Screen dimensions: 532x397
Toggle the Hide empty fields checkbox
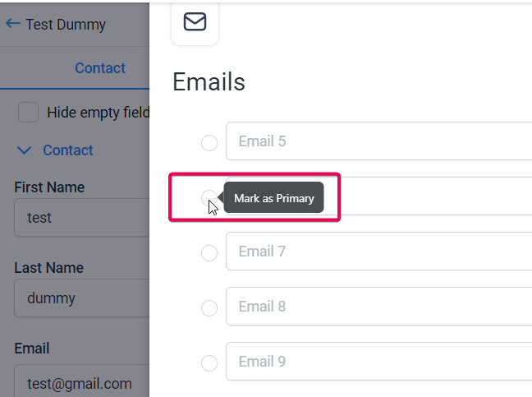[28, 112]
